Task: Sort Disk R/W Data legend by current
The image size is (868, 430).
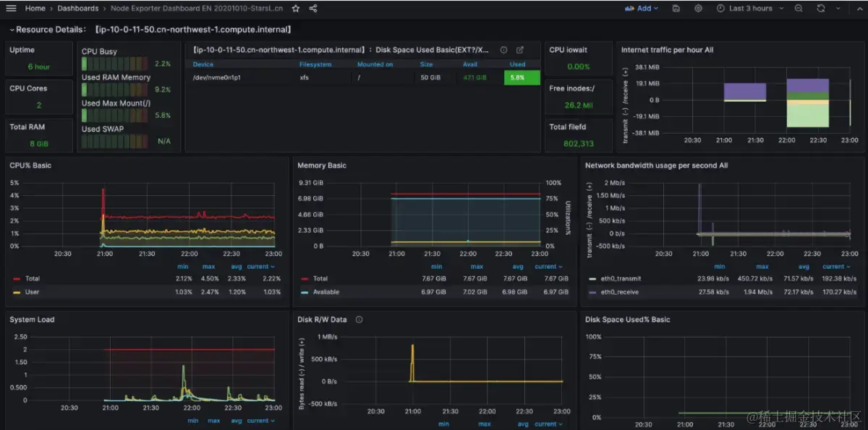Action: (x=548, y=424)
